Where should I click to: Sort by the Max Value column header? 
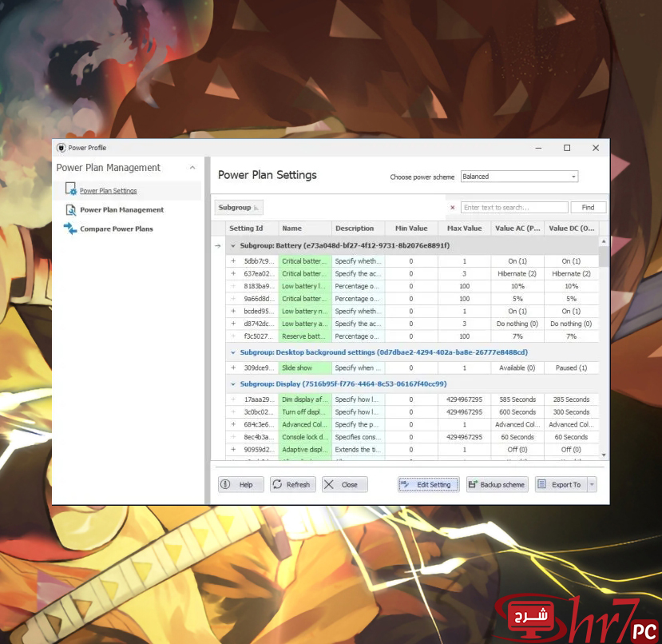point(465,229)
